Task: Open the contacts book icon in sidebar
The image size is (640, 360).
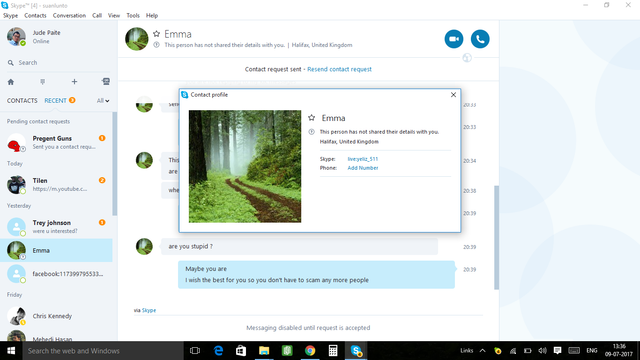Action: [x=106, y=82]
